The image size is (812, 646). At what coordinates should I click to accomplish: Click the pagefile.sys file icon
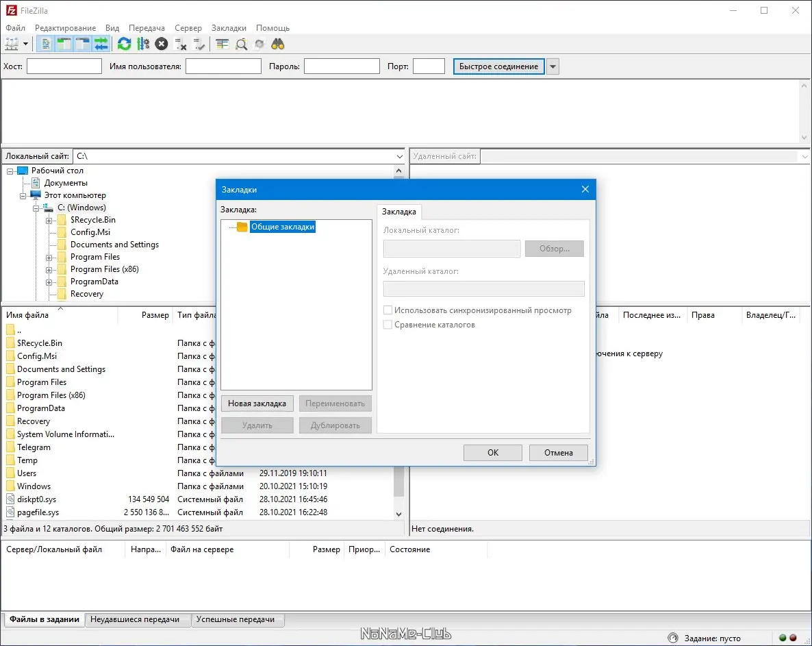coord(10,512)
